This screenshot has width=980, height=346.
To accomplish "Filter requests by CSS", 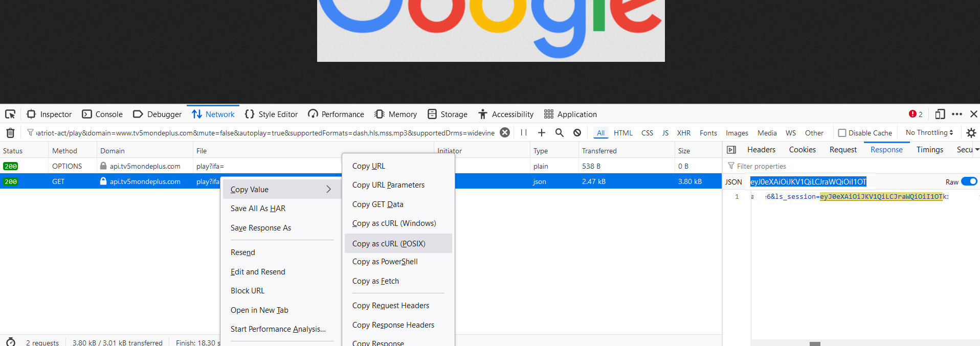I will click(x=647, y=133).
